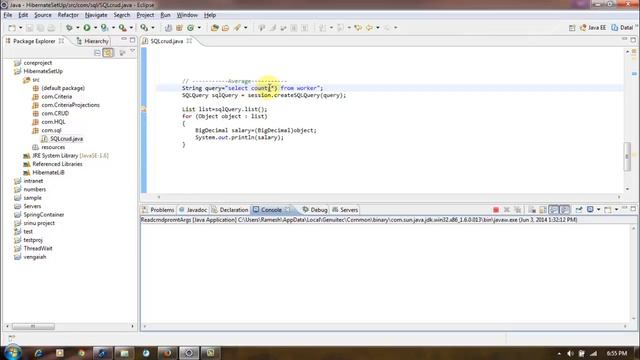Viewport: 640px width, 360px height.
Task: Click the New Java Class icon
Action: click(191, 28)
